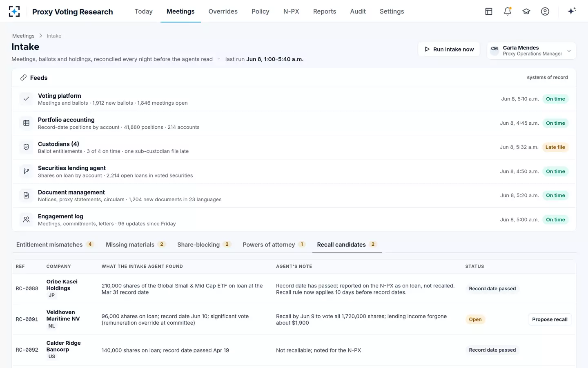The width and height of the screenshot is (588, 368).
Task: Open the sparkle AI assistant icon
Action: click(x=572, y=11)
